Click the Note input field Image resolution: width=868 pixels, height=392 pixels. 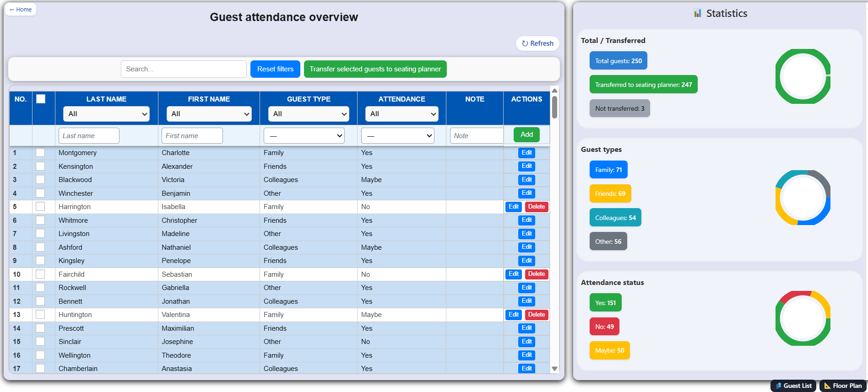click(x=477, y=135)
